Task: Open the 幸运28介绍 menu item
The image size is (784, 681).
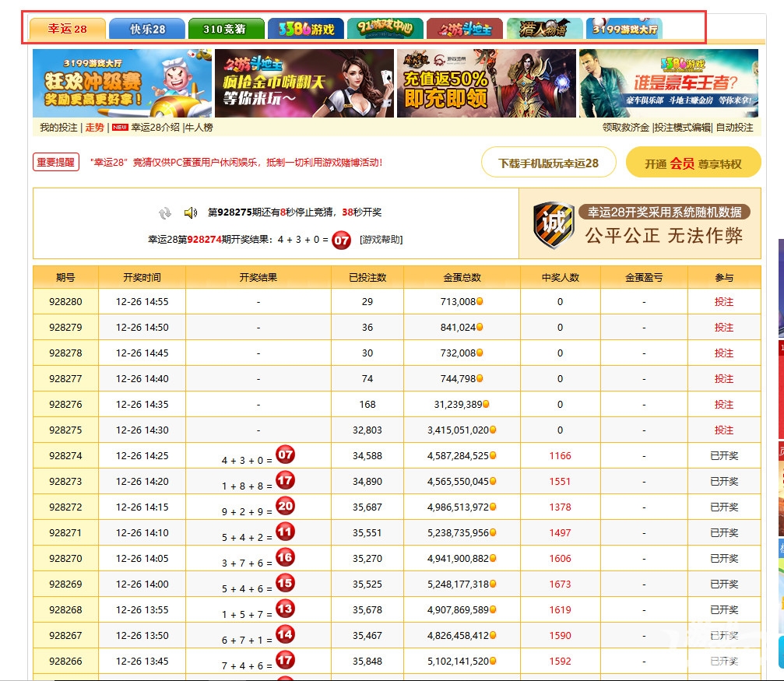Action: [x=154, y=128]
